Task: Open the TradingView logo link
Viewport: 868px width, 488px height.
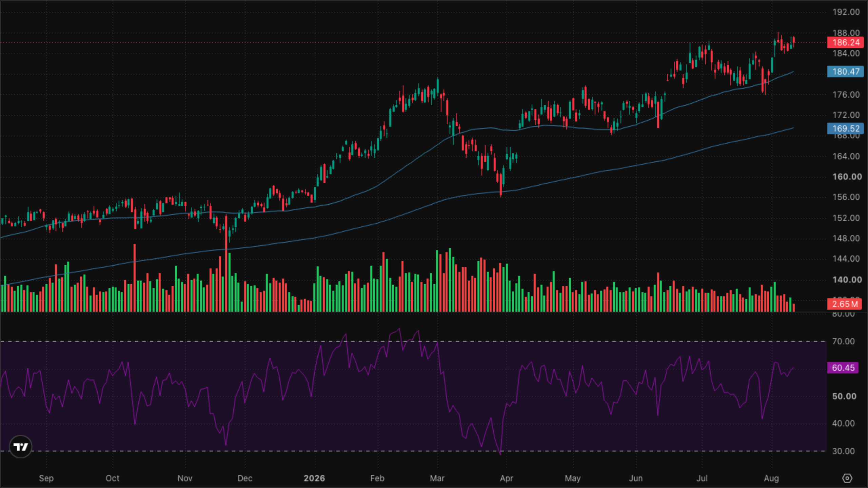Action: (20, 447)
